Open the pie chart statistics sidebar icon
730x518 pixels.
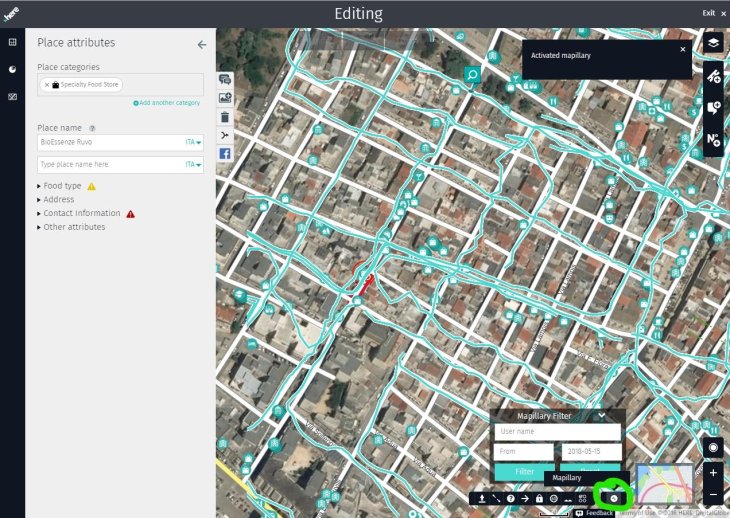[13, 69]
